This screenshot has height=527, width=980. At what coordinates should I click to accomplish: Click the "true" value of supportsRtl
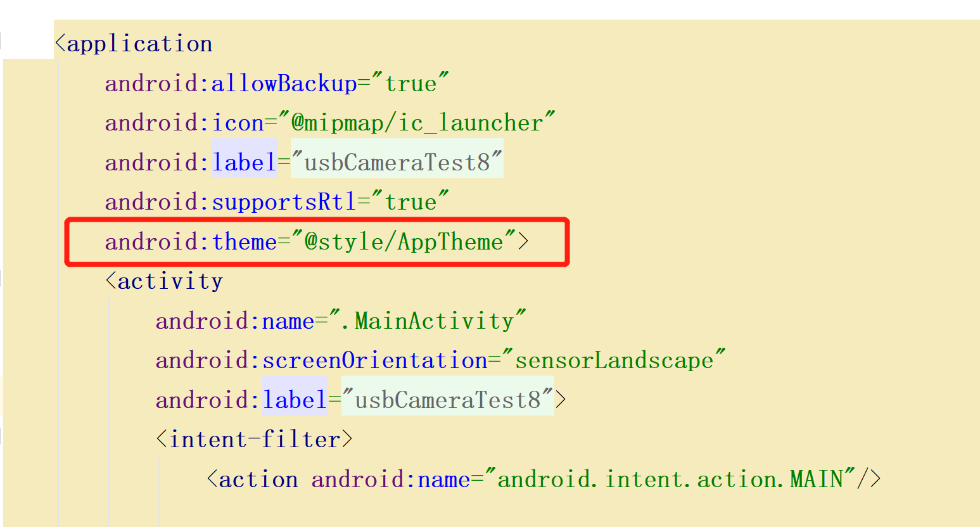(410, 202)
